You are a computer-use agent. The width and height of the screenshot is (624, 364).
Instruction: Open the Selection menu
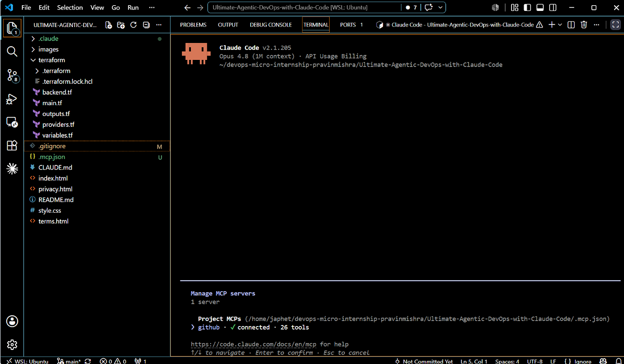pos(70,8)
